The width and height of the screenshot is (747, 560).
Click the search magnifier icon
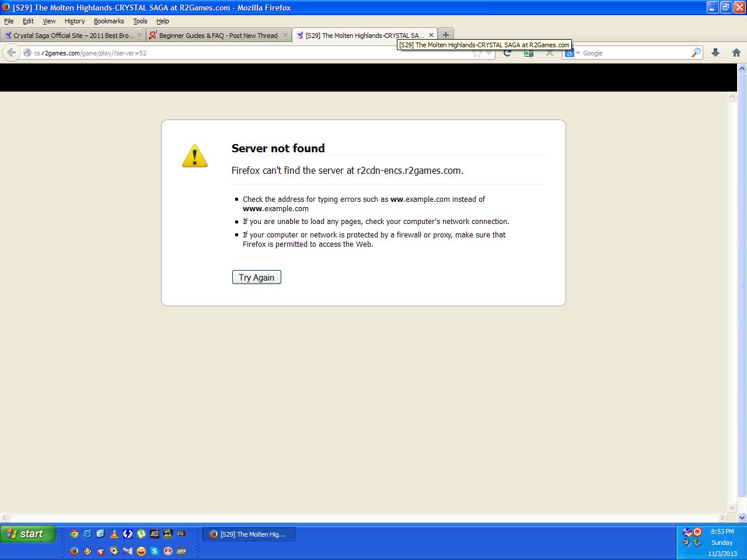click(x=696, y=52)
